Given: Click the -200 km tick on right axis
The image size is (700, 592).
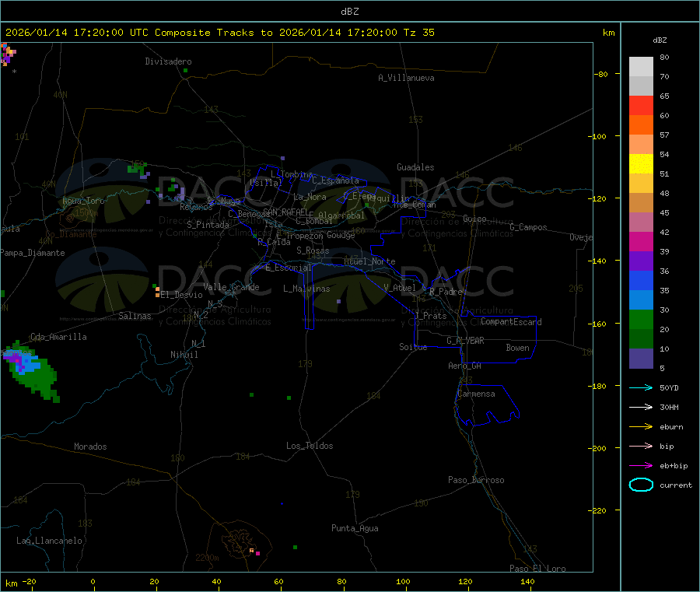Looking at the screenshot, I should point(599,448).
